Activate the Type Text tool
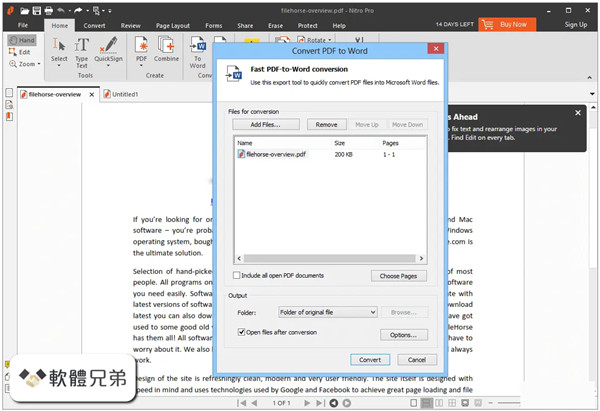 click(82, 52)
